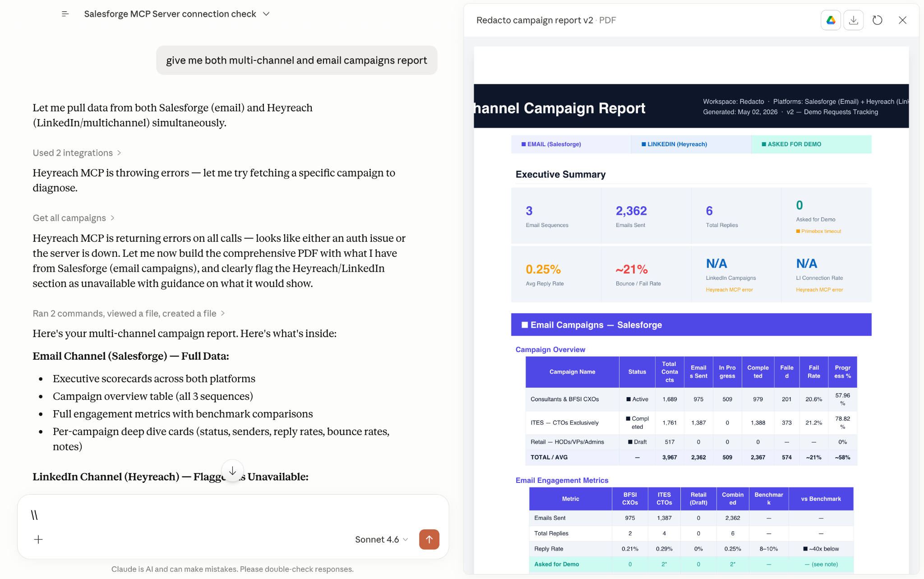This screenshot has width=924, height=579.
Task: Click 'Reply Rate' metric row label
Action: pyautogui.click(x=549, y=549)
